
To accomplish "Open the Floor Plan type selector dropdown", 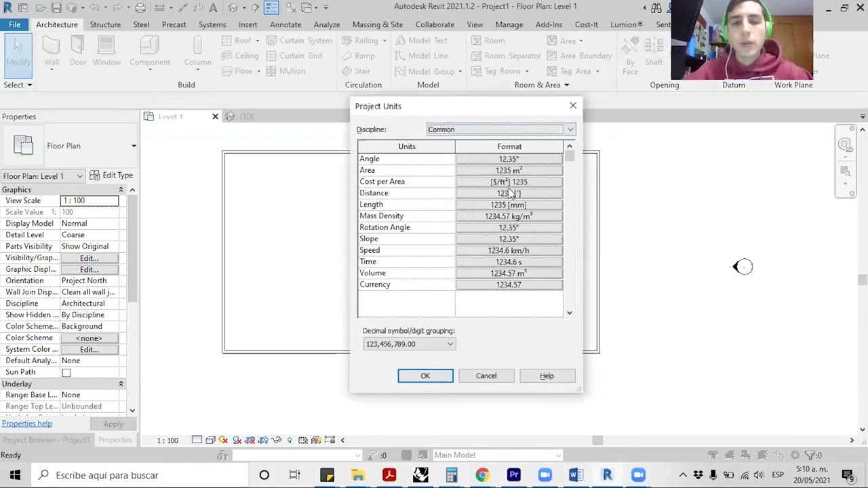I will pos(68,146).
